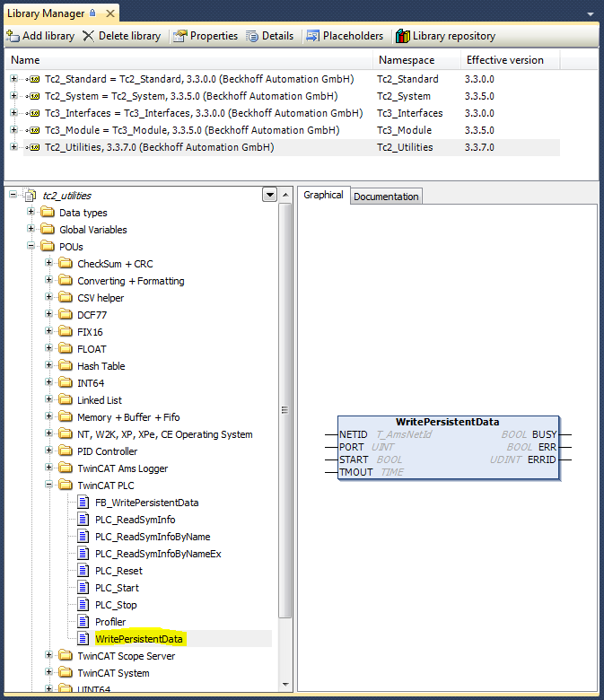Click the Name column header
The width and height of the screenshot is (604, 700).
[x=25, y=60]
